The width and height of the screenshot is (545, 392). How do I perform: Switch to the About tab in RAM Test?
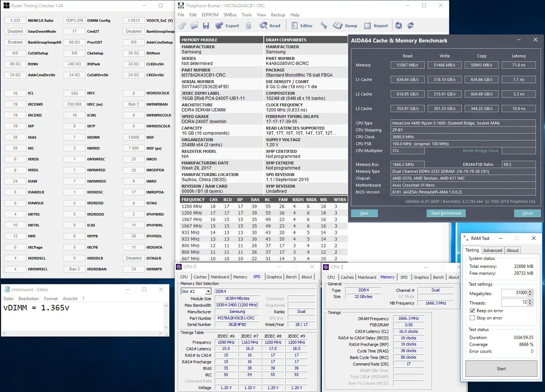click(512, 250)
